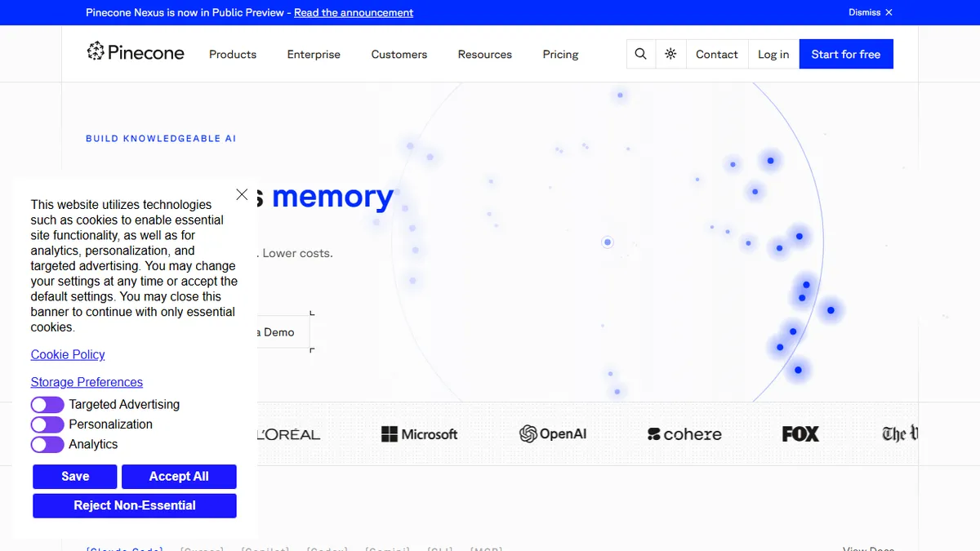This screenshot has width=980, height=551.
Task: Open the Products menu
Action: coord(233,55)
